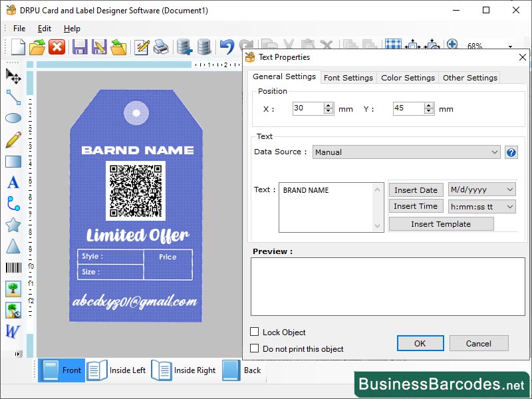Viewport: 532px width, 399px height.
Task: Open the Edit menu
Action: point(45,28)
